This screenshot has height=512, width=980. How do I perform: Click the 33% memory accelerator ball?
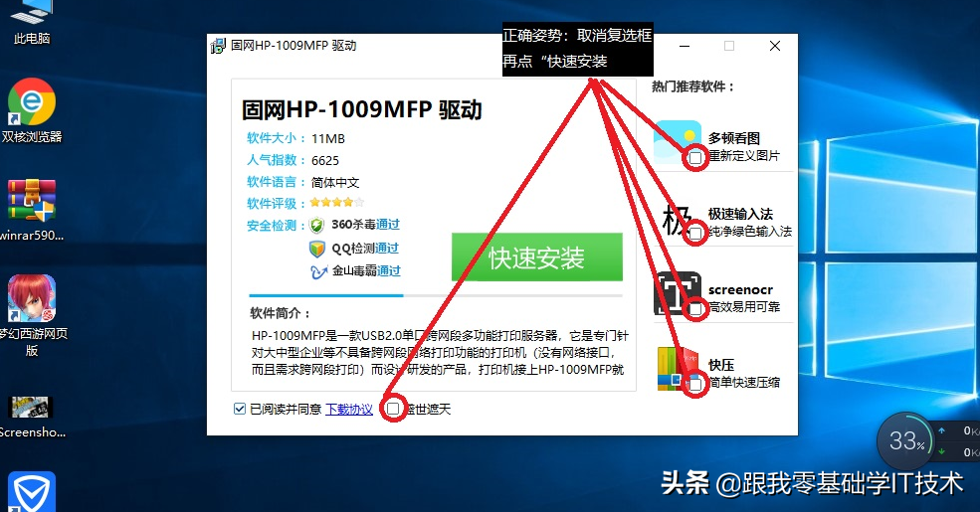[905, 441]
